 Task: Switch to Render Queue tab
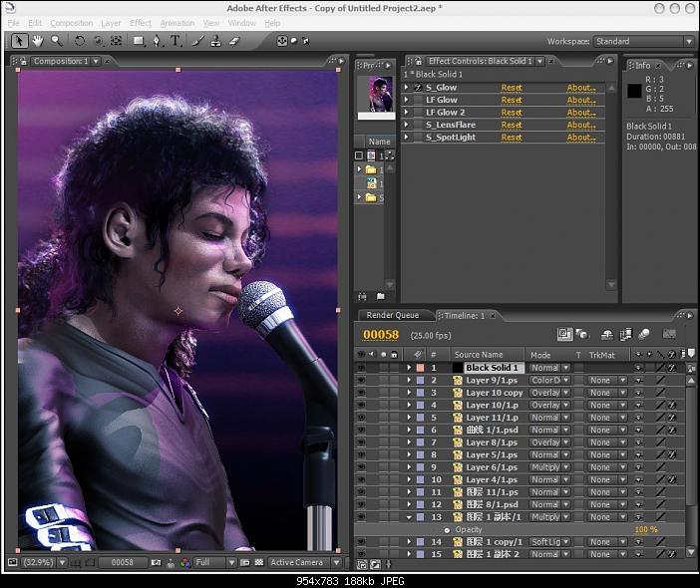393,315
